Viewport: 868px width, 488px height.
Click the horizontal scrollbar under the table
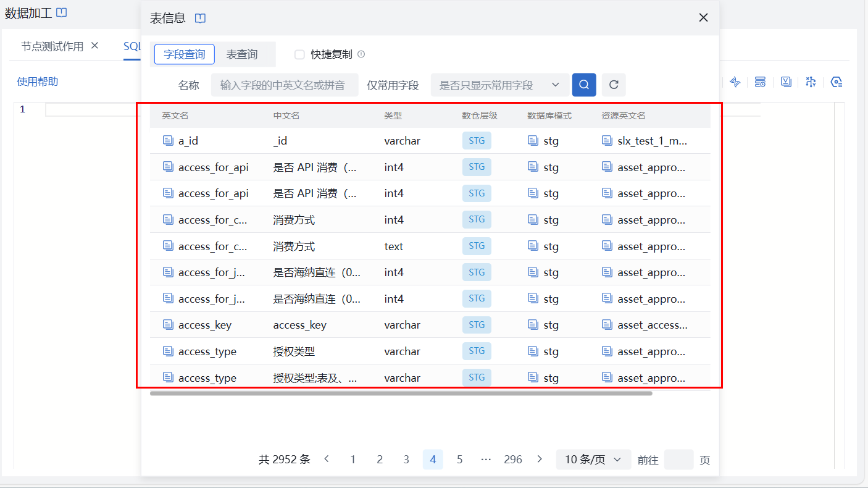click(401, 393)
